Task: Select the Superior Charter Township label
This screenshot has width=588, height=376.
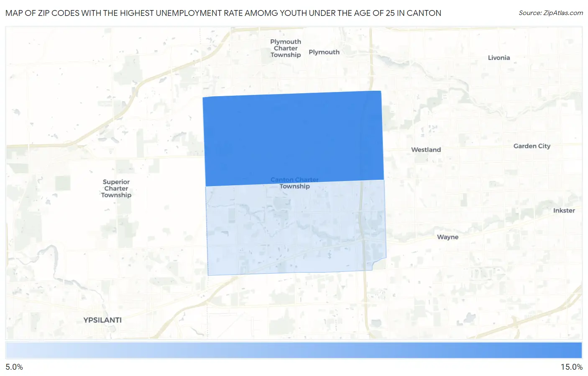Action: [x=116, y=188]
